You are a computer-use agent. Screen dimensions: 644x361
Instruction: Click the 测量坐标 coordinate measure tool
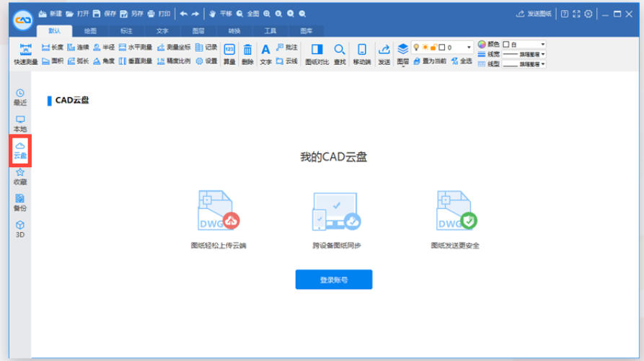174,48
